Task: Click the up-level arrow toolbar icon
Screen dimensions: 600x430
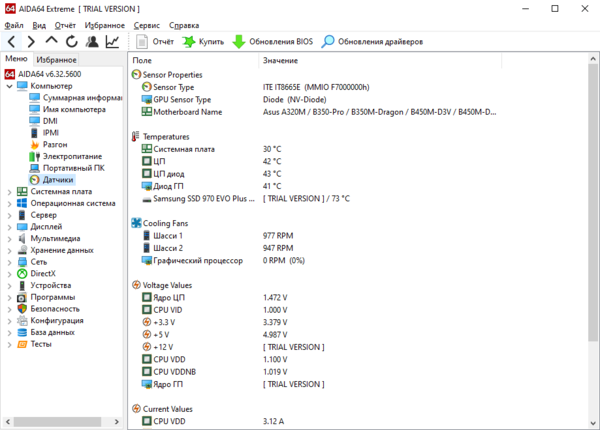Action: click(51, 41)
